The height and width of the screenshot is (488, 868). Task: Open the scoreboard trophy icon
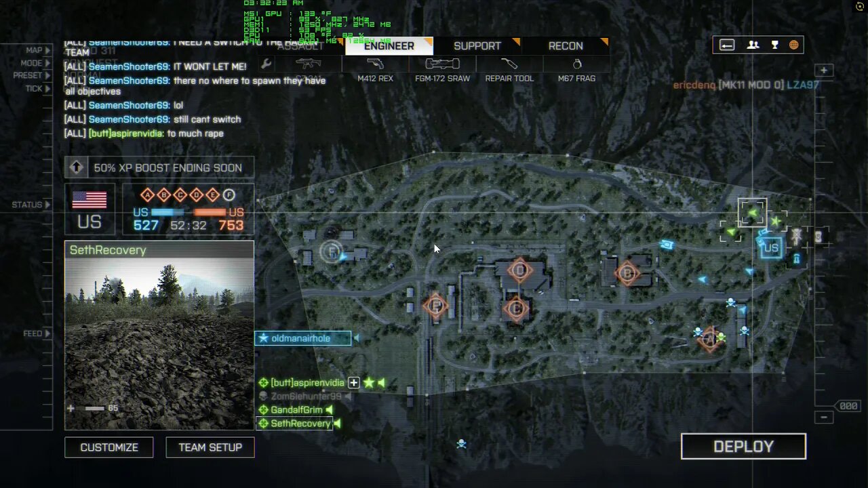pyautogui.click(x=774, y=45)
